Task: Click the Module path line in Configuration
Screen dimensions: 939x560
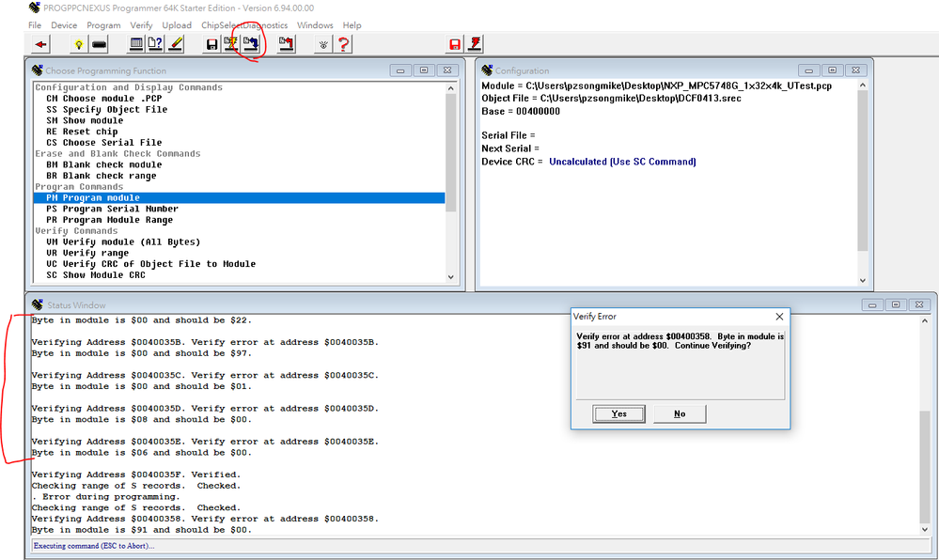Action: (657, 86)
